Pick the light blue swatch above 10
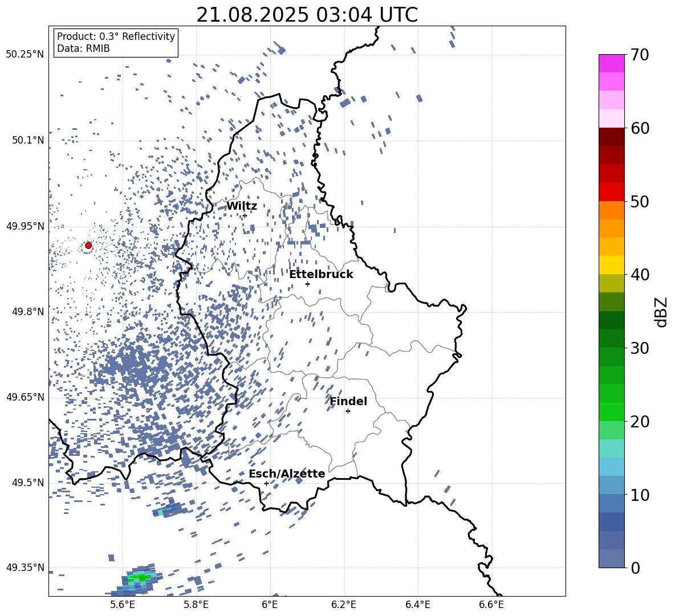This screenshot has height=616, width=675. tap(611, 485)
